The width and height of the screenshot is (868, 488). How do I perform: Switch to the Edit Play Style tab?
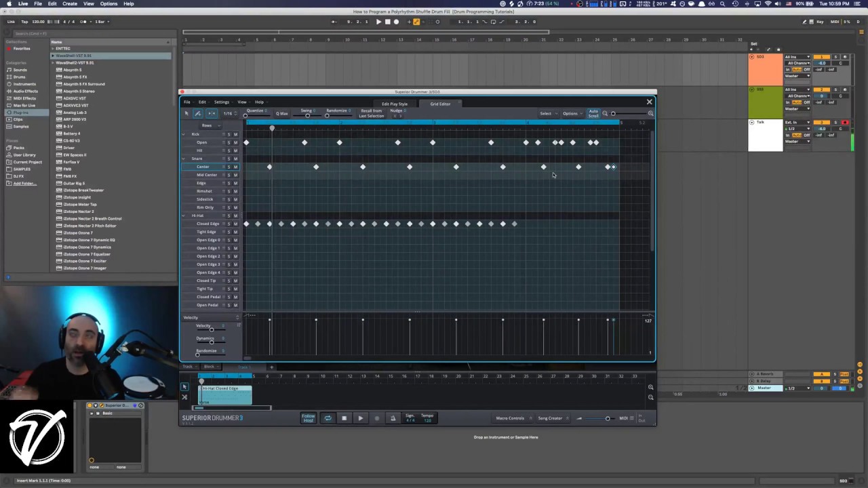click(x=395, y=104)
